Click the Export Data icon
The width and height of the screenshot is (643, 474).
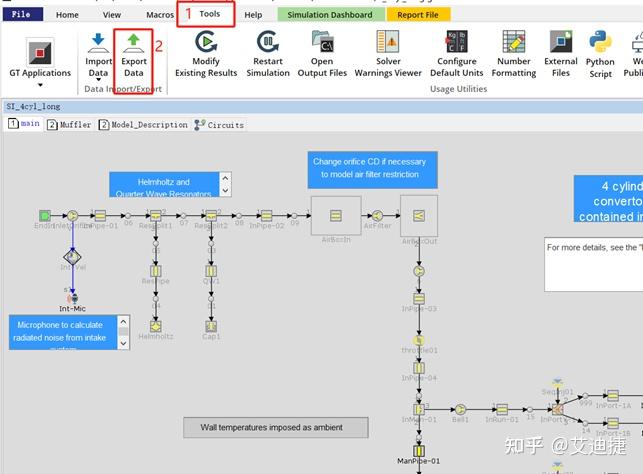134,43
